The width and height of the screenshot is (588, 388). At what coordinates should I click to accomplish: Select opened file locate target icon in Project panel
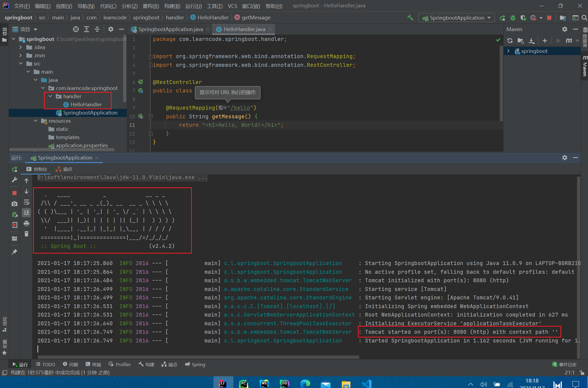click(x=76, y=29)
